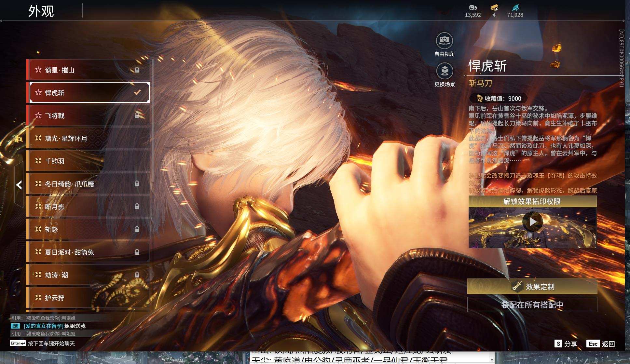The height and width of the screenshot is (364, 630).
Task: Click the 收藏值：9000 value label
Action: point(503,99)
